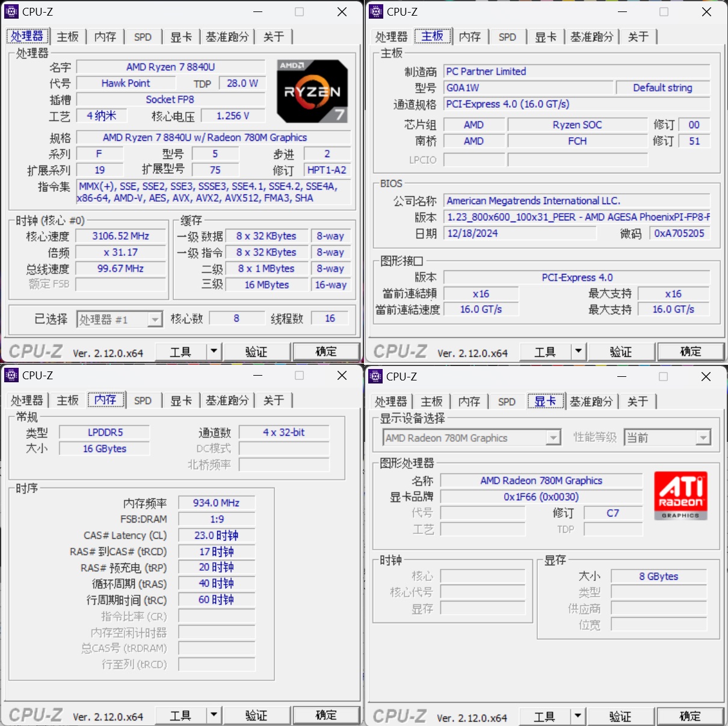Select SPD tab in the processor window

point(143,37)
